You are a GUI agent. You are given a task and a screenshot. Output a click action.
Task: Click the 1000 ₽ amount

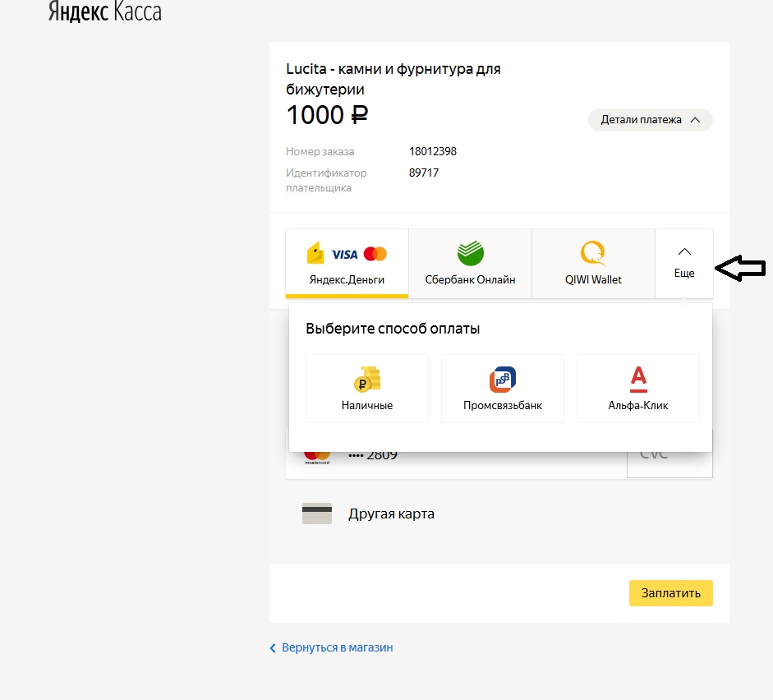(327, 115)
